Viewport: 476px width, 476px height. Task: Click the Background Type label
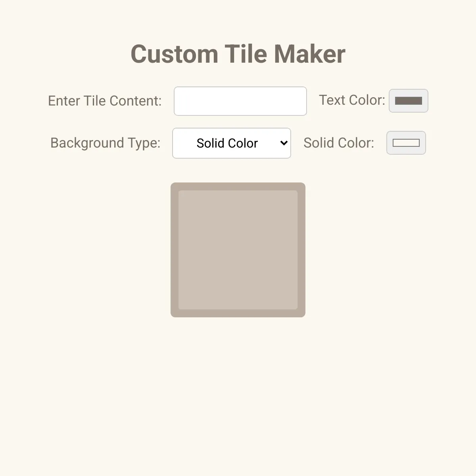[105, 143]
